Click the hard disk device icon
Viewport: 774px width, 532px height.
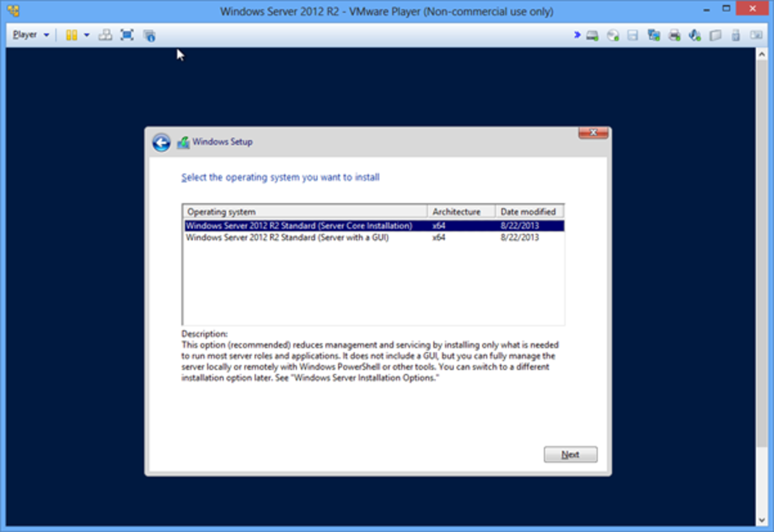[591, 35]
